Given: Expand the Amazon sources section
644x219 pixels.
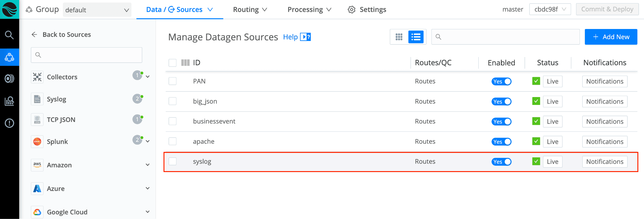Looking at the screenshot, I should click(x=147, y=165).
